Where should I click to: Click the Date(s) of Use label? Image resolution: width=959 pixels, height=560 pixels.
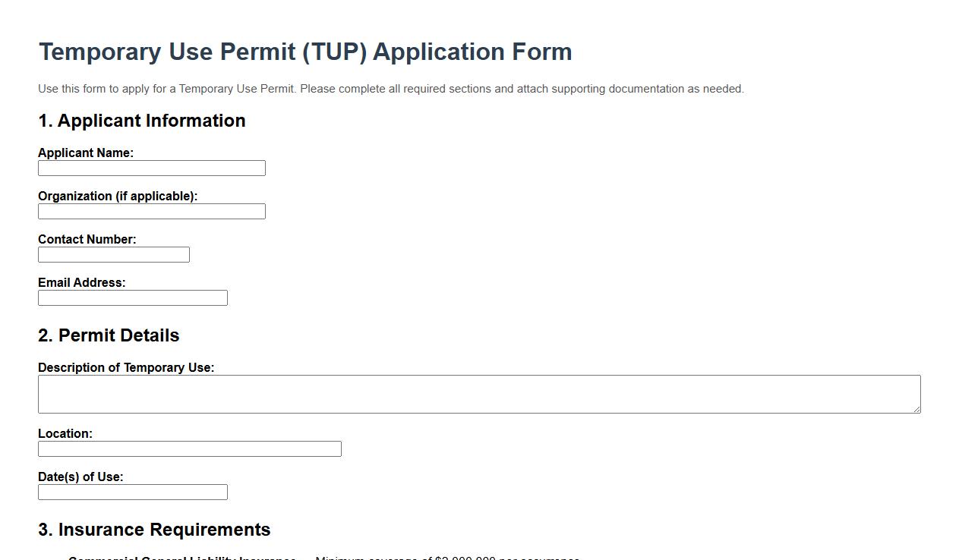click(x=81, y=477)
